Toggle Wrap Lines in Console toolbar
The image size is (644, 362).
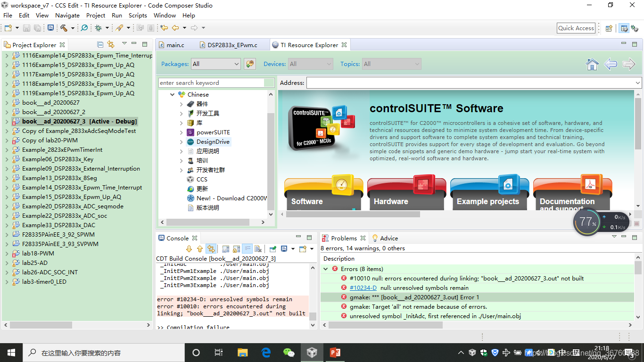tap(248, 249)
